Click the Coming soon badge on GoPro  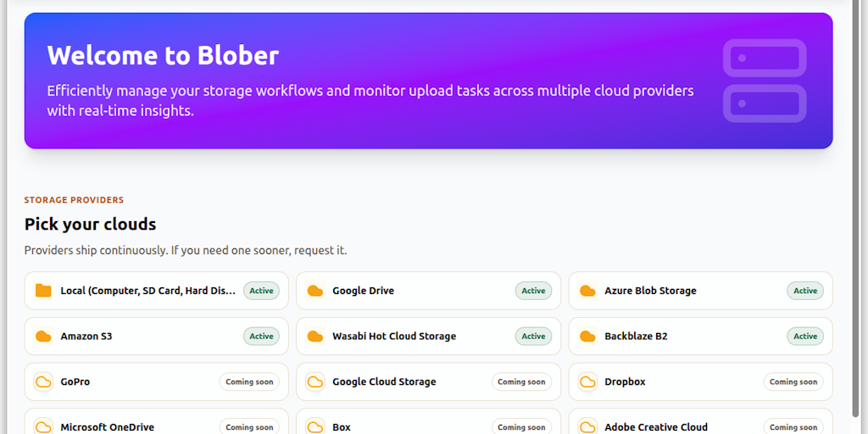click(249, 382)
